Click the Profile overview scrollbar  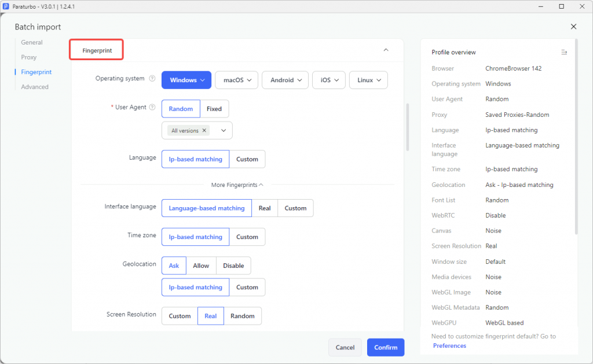(576, 137)
